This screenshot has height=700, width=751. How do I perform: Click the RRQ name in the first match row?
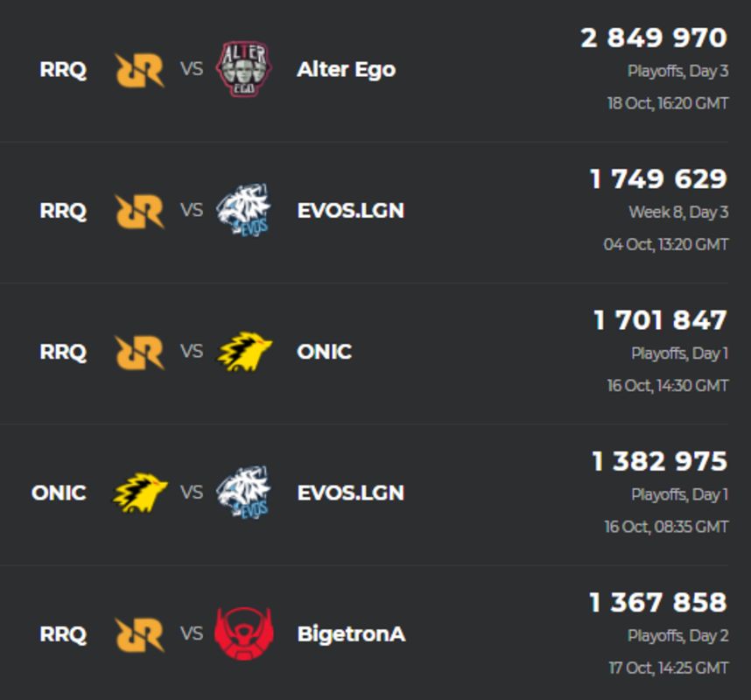(63, 70)
